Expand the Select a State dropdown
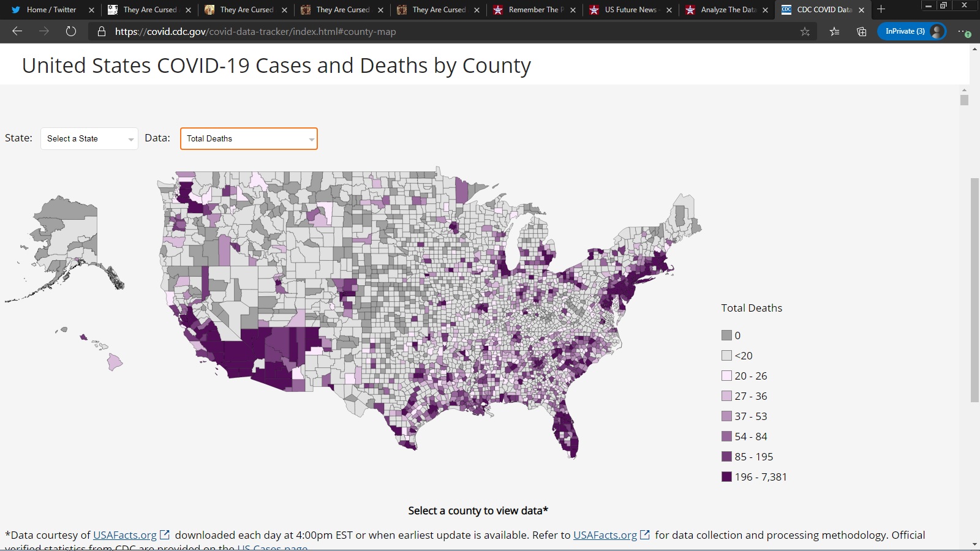The height and width of the screenshot is (551, 980). pyautogui.click(x=89, y=139)
